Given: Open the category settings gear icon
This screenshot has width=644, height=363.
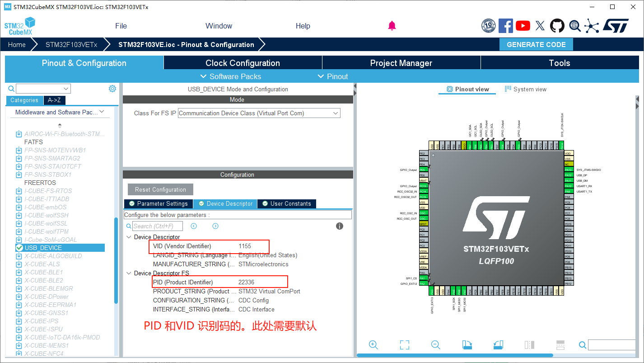Looking at the screenshot, I should tap(112, 89).
